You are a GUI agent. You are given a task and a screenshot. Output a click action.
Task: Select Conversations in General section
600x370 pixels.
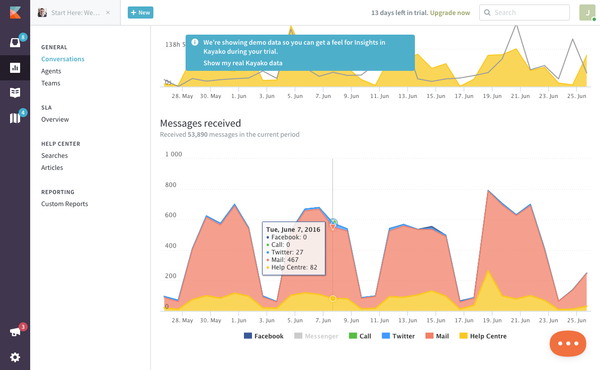point(63,59)
